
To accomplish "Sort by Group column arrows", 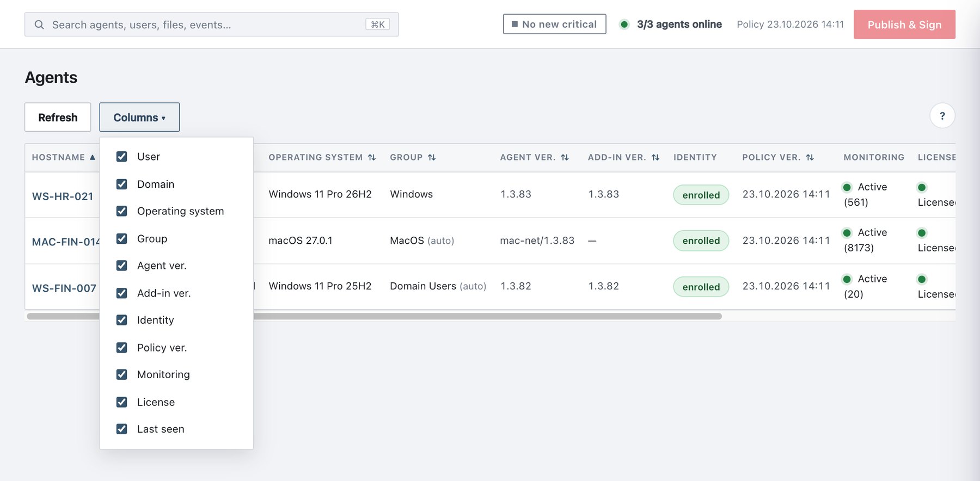I will point(432,157).
